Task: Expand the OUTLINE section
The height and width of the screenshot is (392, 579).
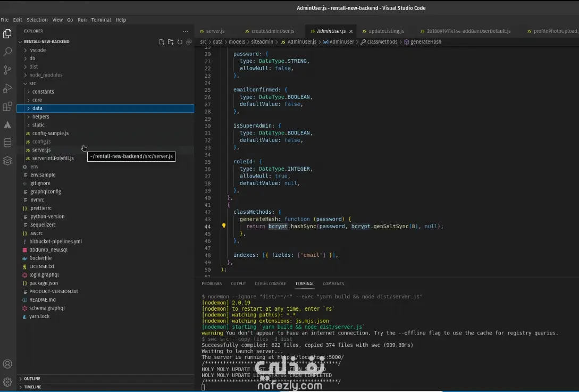Action: 32,379
